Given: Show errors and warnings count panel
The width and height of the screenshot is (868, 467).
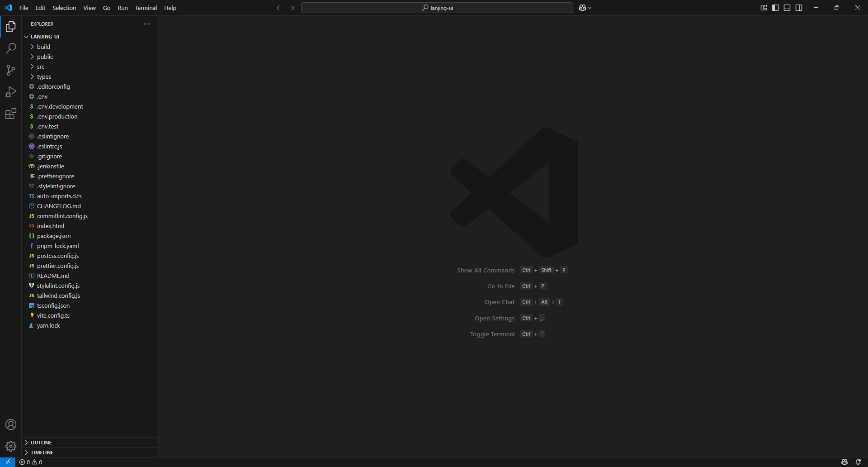Looking at the screenshot, I should 31,462.
